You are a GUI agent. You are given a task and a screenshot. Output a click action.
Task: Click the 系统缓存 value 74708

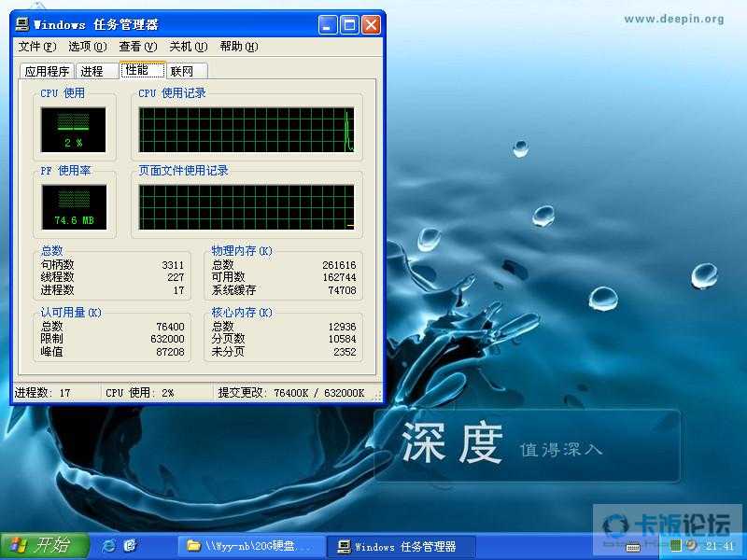(x=342, y=290)
